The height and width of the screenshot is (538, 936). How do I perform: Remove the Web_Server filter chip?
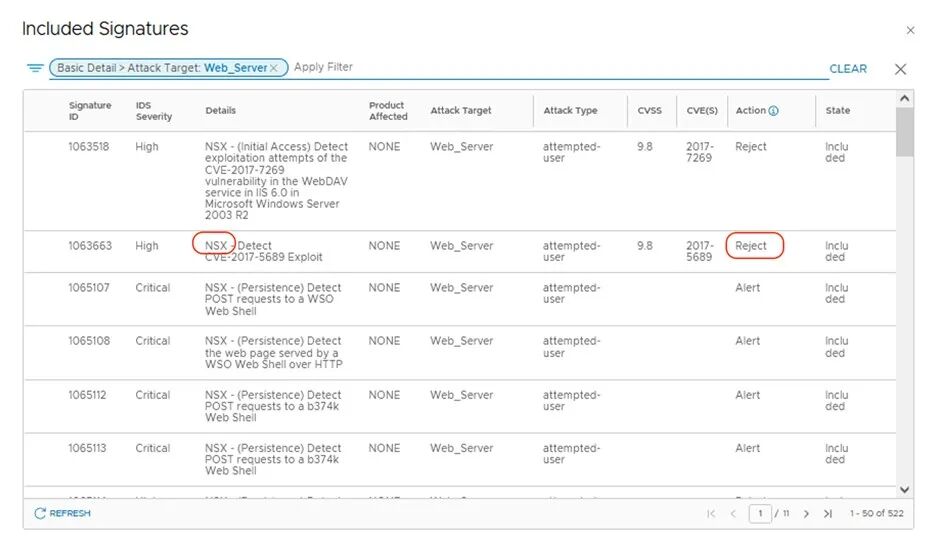point(273,68)
